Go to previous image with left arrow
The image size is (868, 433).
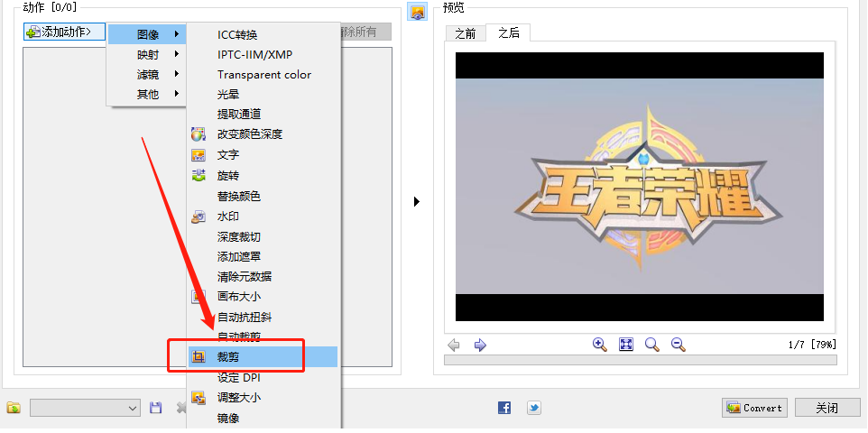[x=453, y=345]
